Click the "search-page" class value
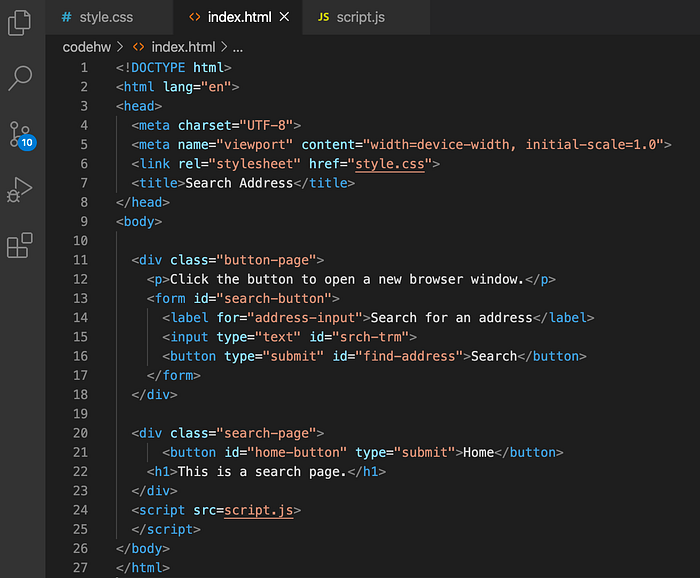The height and width of the screenshot is (578, 700). point(266,433)
